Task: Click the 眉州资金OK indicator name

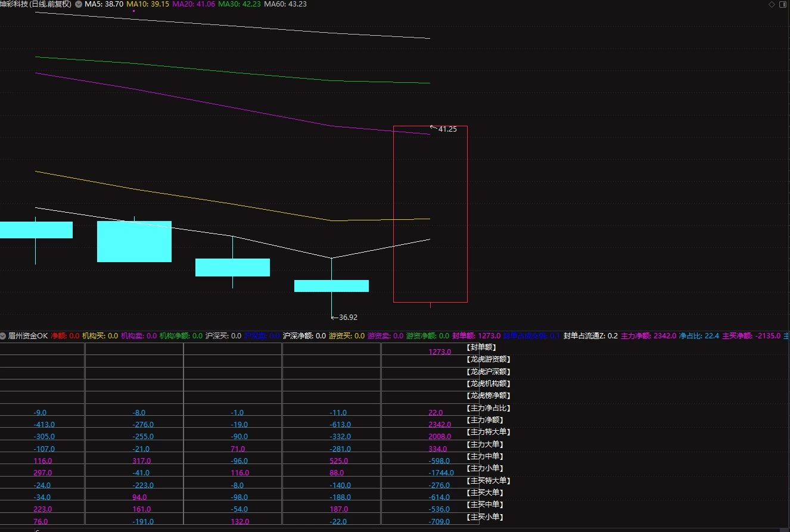Action: point(28,336)
